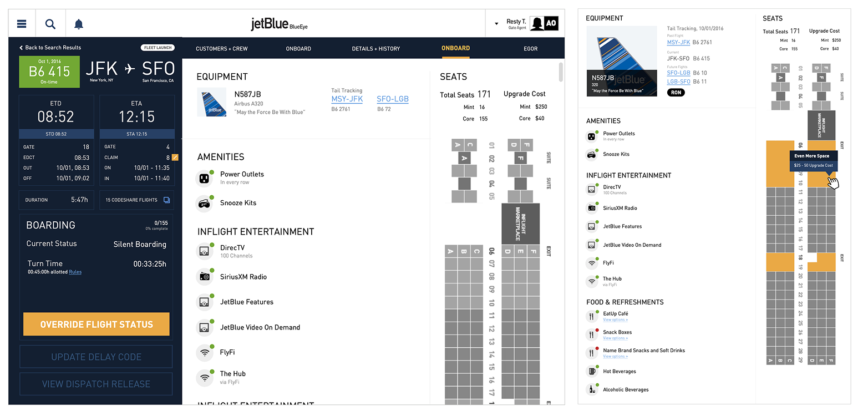The width and height of the screenshot is (868, 416).
Task: Click the main window's vertical scrollbar
Action: tap(561, 72)
